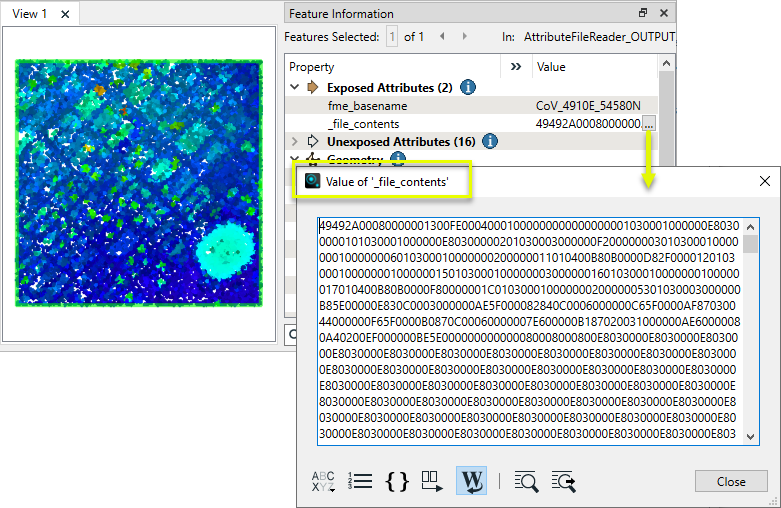Click info icon beside Exposed Attributes
The width and height of the screenshot is (781, 508).
coord(468,88)
